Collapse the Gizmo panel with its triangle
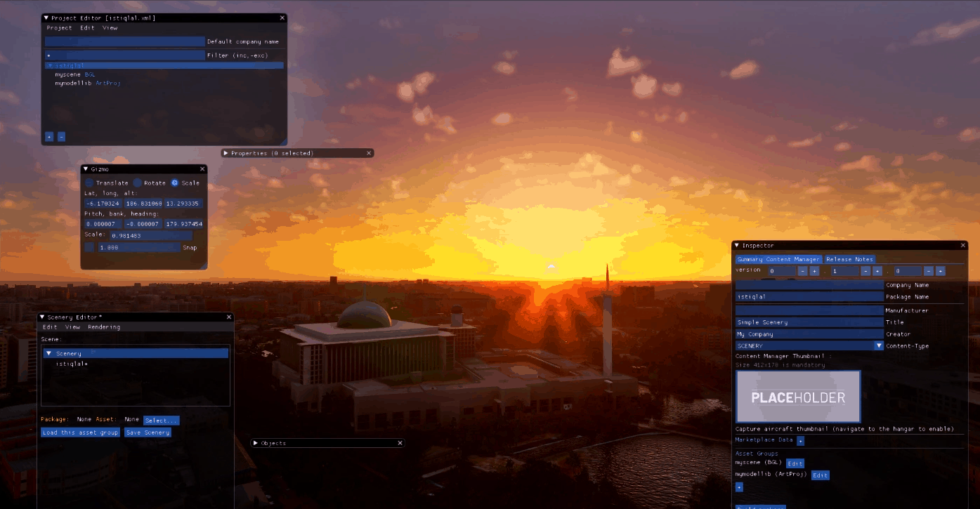The height and width of the screenshot is (509, 980). point(86,169)
